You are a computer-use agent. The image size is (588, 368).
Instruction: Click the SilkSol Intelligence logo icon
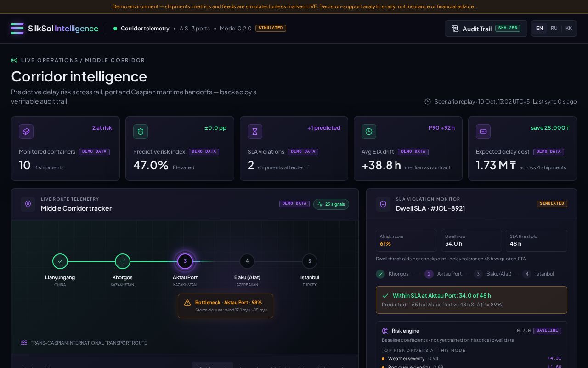pos(17,29)
